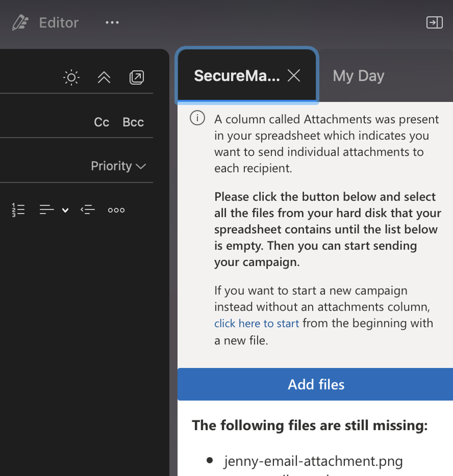Click the brightness adjustment icon
Viewport: 453px width, 476px height.
[x=71, y=77]
